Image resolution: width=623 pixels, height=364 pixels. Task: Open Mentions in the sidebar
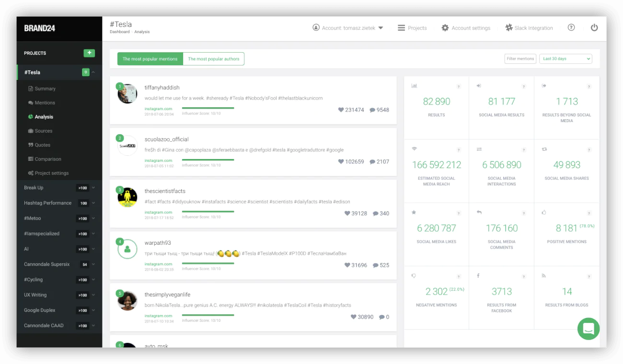(45, 102)
